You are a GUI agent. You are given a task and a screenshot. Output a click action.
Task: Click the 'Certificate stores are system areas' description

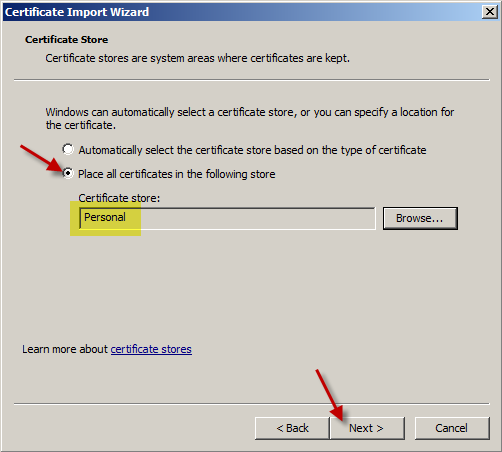(x=198, y=58)
